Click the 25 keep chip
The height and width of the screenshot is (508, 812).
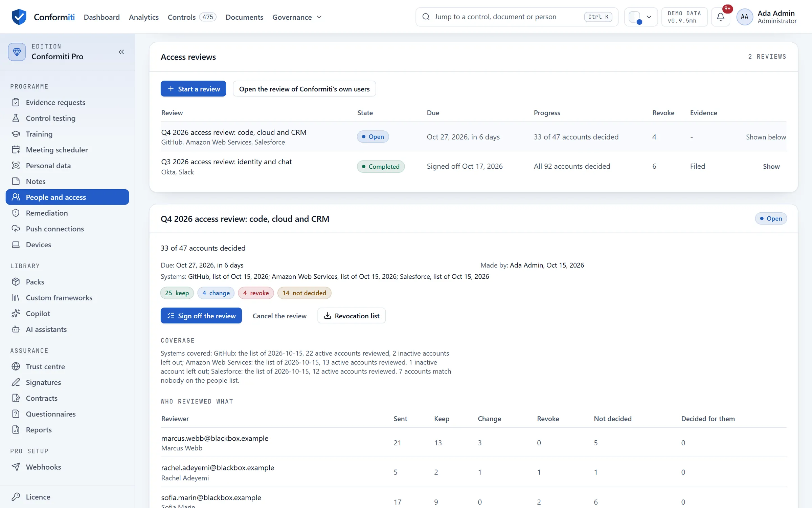[177, 293]
